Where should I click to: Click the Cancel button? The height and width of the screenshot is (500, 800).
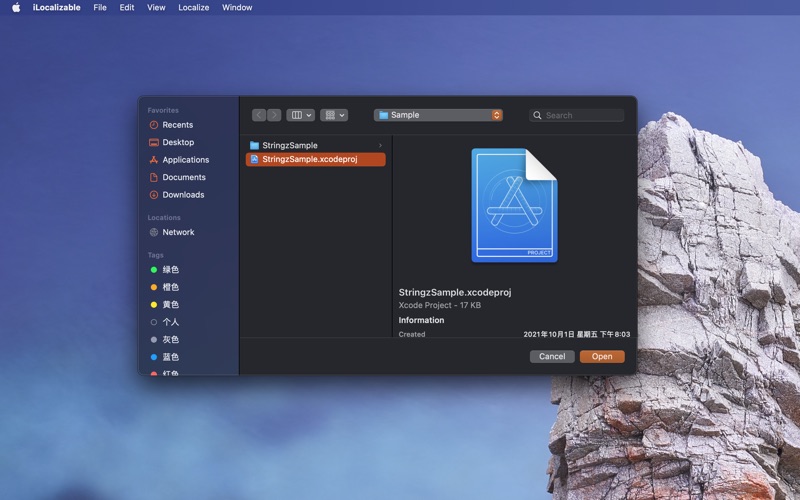click(x=552, y=357)
